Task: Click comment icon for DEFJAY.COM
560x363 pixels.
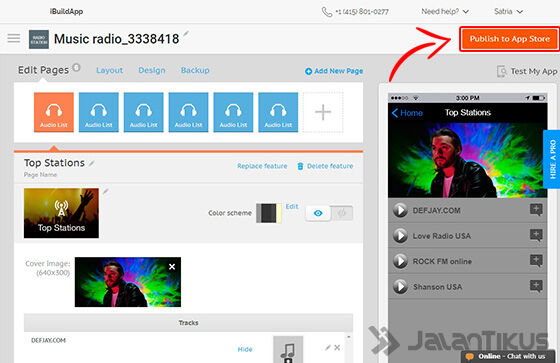Action: coord(536,210)
